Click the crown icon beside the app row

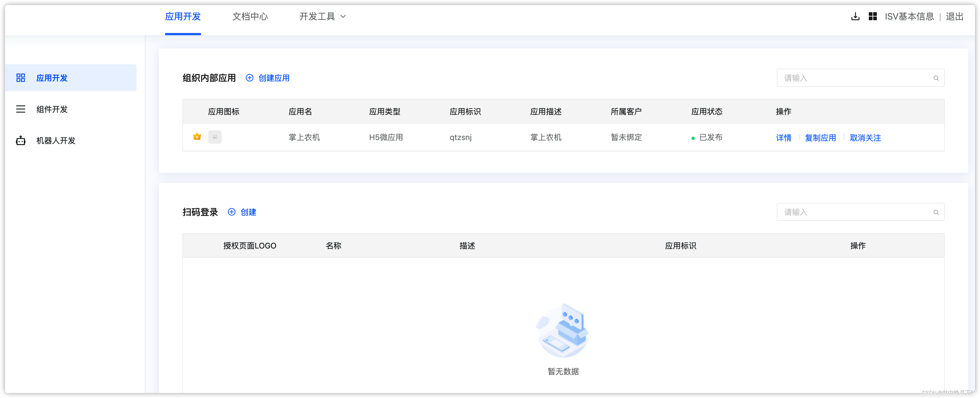tap(197, 136)
